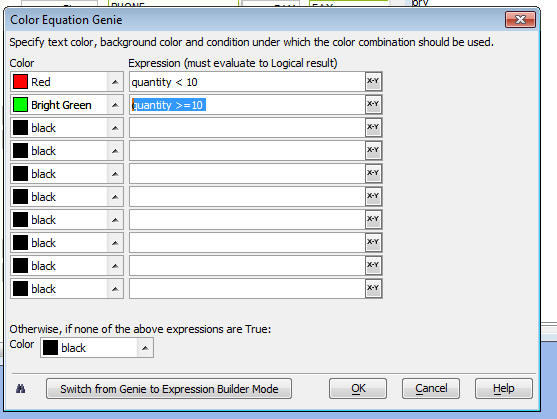This screenshot has height=419, width=557.
Task: Open the Help button
Action: point(504,388)
